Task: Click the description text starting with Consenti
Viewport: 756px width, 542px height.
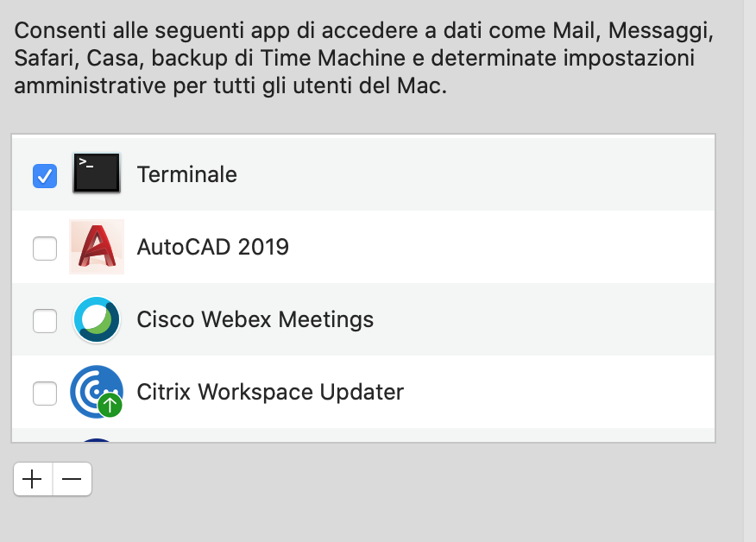Action: 363,58
